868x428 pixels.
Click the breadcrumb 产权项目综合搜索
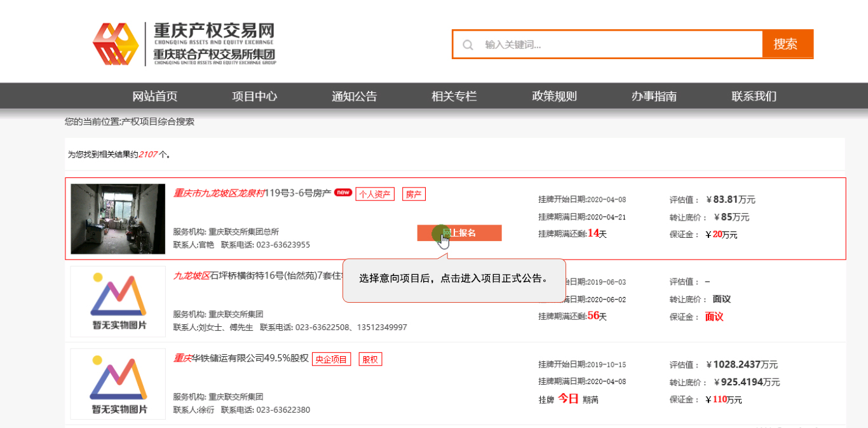tap(158, 121)
